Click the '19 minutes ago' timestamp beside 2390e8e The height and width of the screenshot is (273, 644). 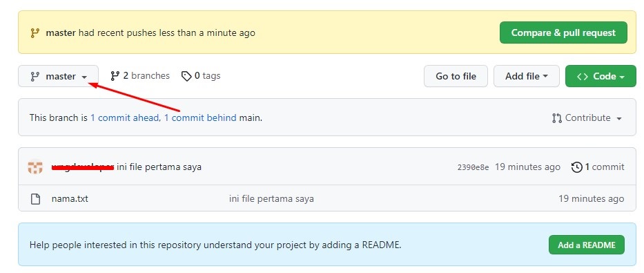[527, 167]
